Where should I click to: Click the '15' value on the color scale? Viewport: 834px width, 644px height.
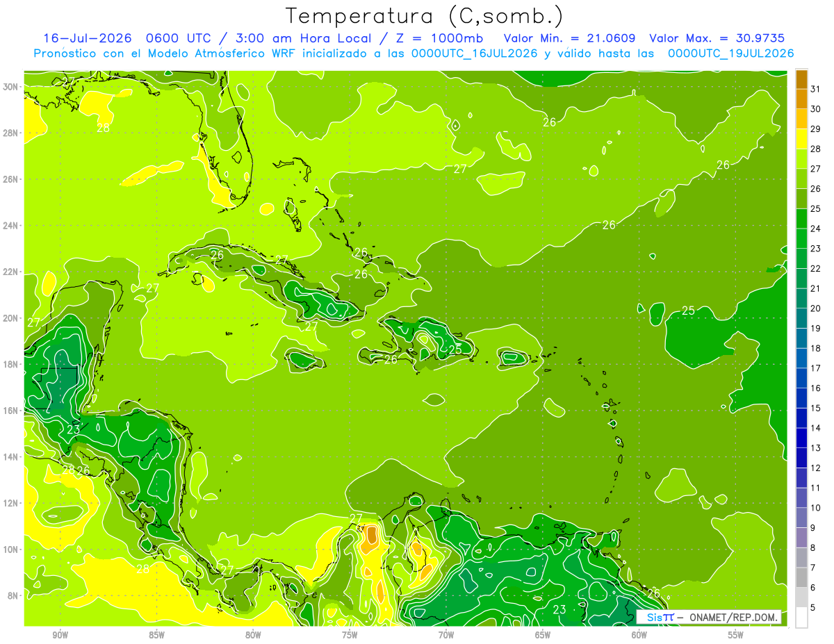point(816,408)
